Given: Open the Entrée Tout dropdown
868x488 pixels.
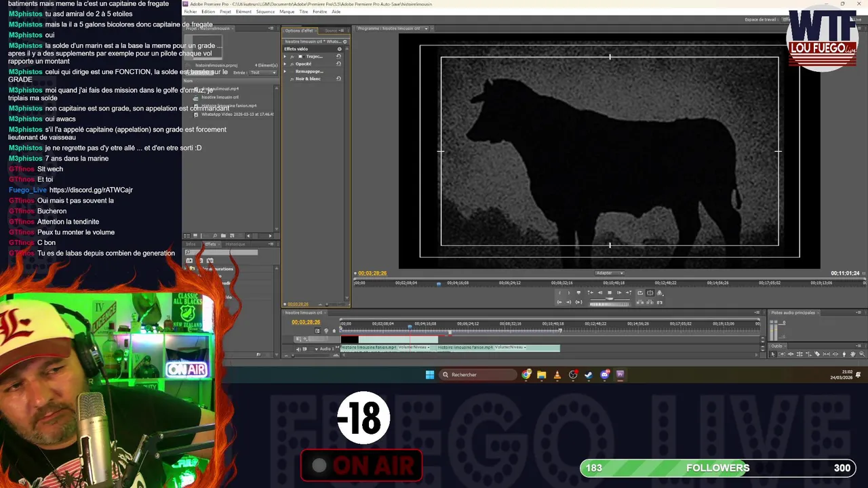Looking at the screenshot, I should 263,73.
